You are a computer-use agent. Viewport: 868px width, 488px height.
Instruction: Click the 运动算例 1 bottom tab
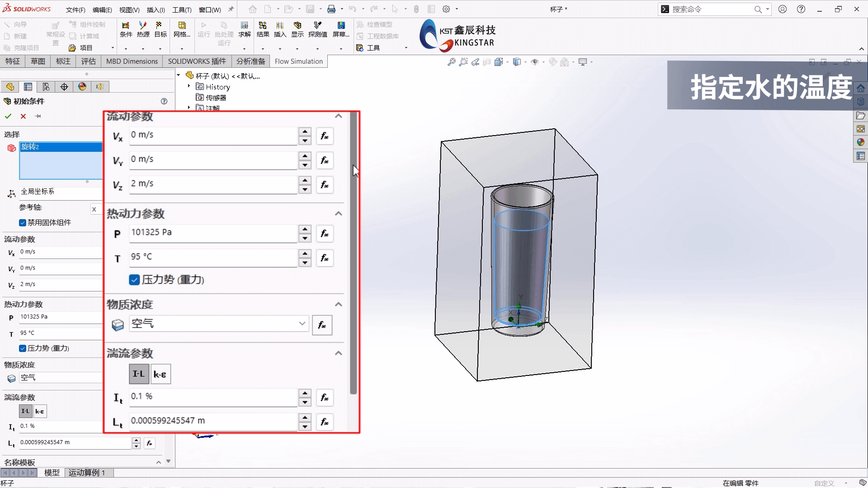pos(87,473)
